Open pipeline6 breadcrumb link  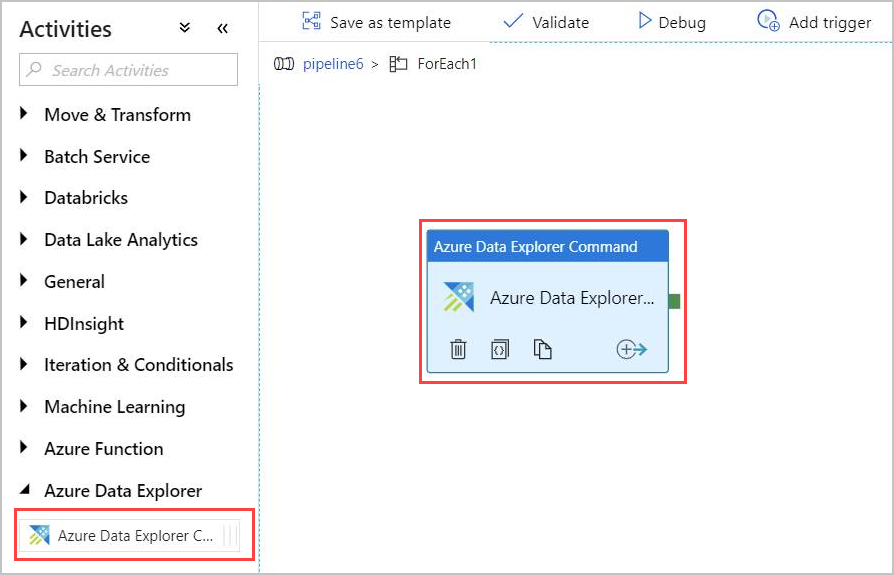333,64
